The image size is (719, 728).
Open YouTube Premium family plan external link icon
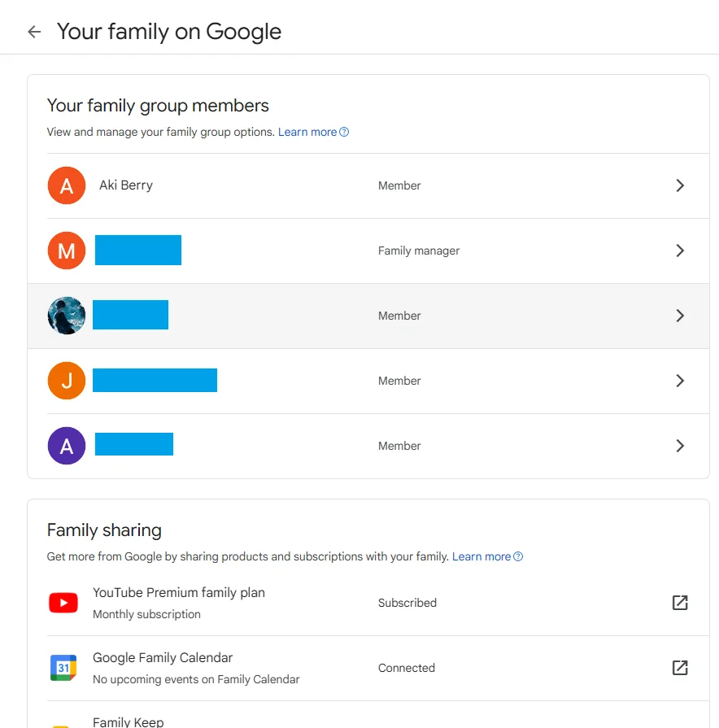[x=680, y=603]
